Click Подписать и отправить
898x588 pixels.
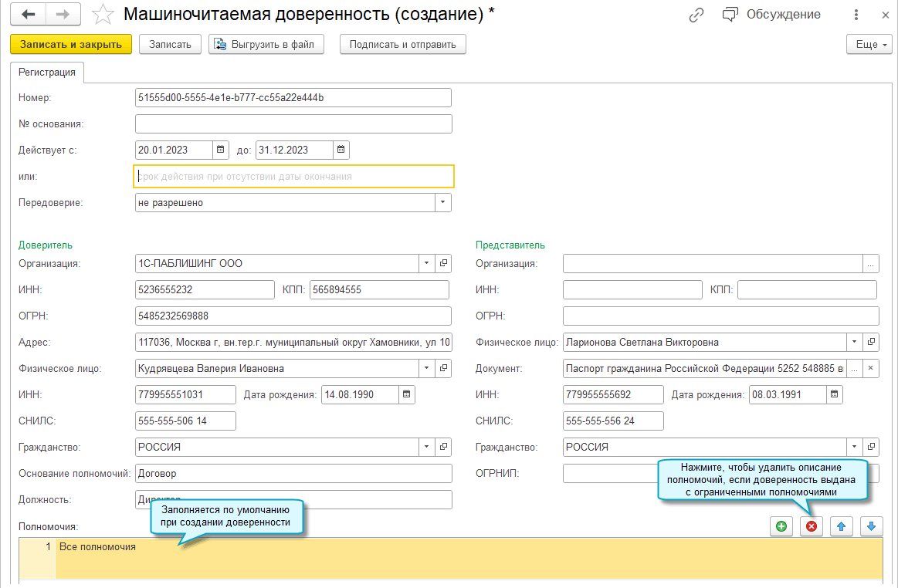click(x=402, y=44)
